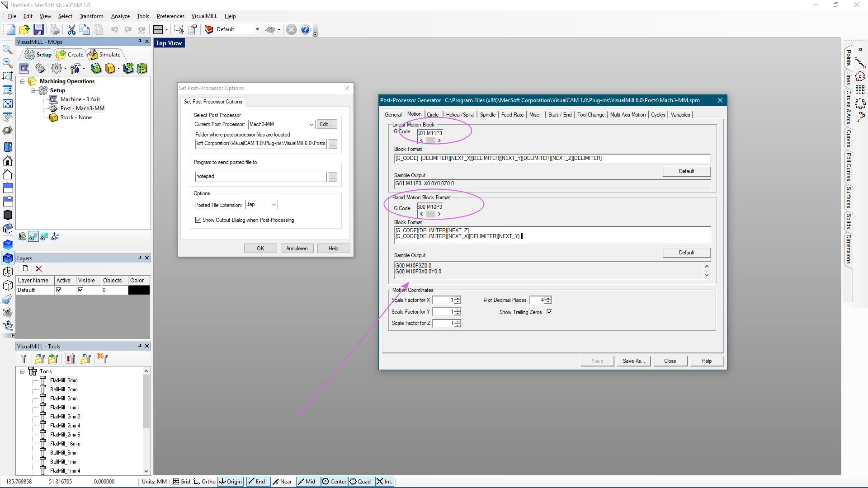This screenshot has width=868, height=488.
Task: Click the create/edit tools icon
Action: click(24, 359)
